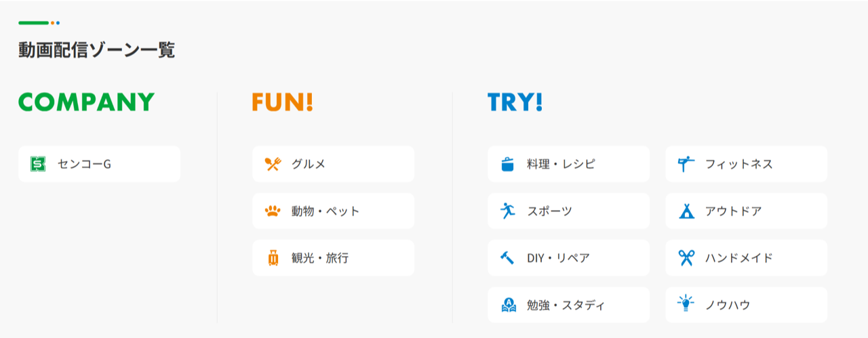Image resolution: width=868 pixels, height=338 pixels.
Task: Select the フィットネス category button
Action: pos(746,164)
